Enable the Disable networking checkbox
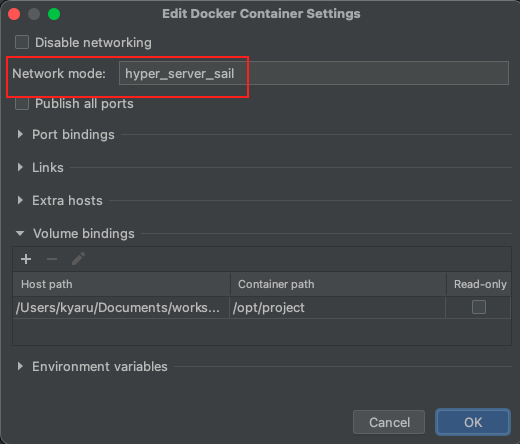Viewport: 520px width, 444px height. click(22, 42)
